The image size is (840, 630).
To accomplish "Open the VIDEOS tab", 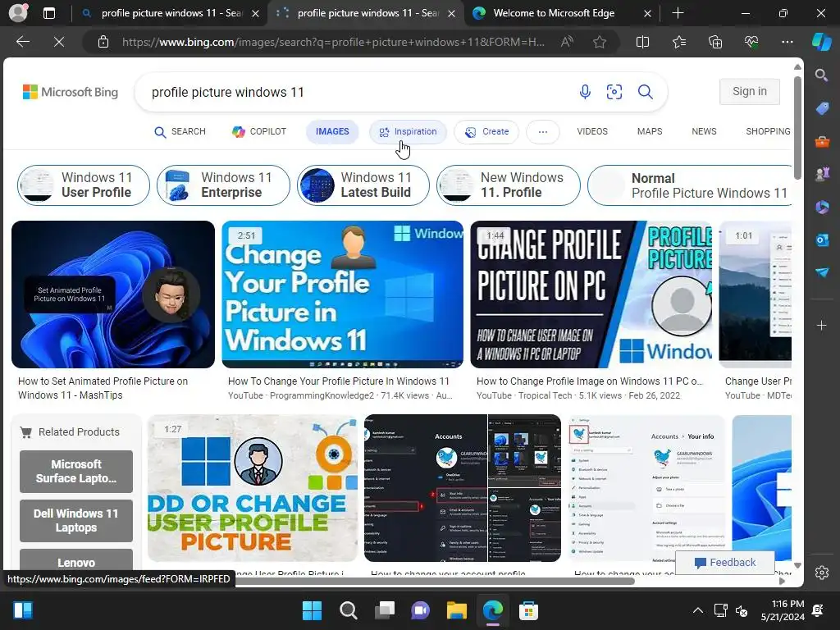I will 592,132.
